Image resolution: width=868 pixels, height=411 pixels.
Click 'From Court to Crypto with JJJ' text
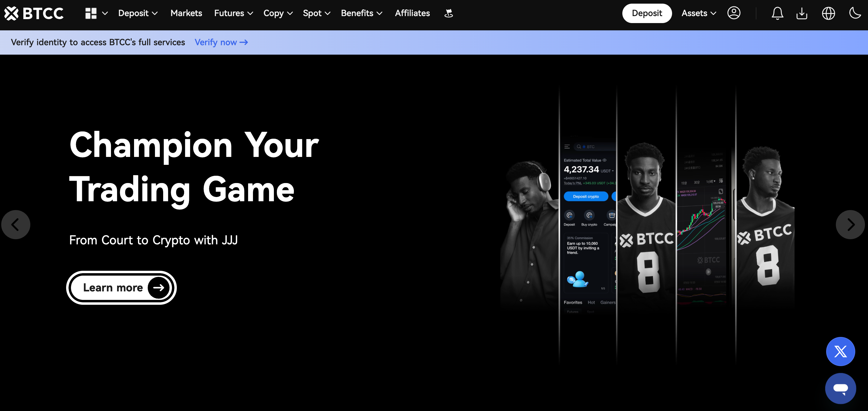[153, 240]
